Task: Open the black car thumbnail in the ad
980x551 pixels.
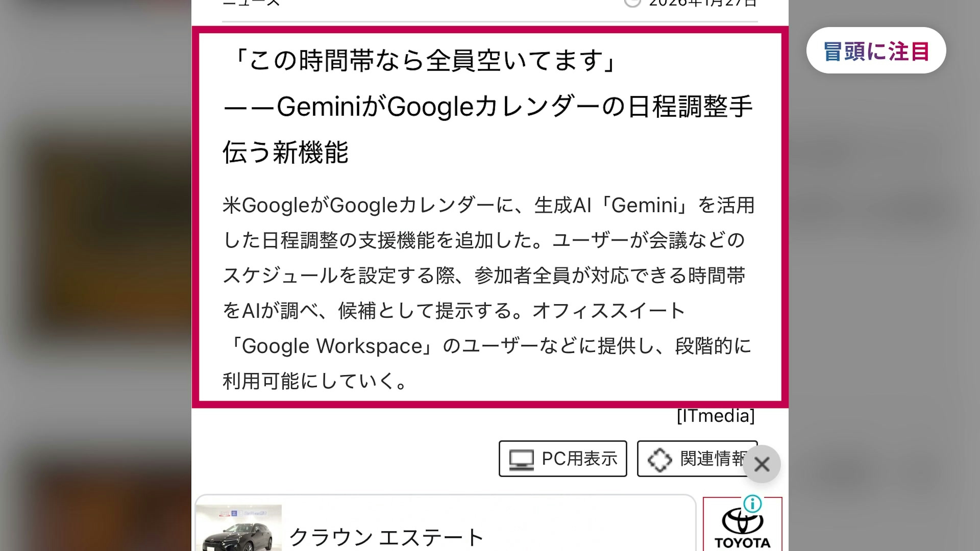Action: click(x=239, y=528)
